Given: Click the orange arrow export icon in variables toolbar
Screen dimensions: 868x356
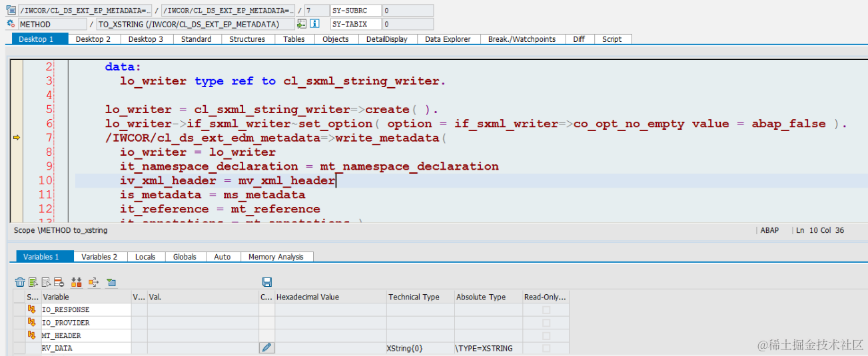Looking at the screenshot, I should [93, 282].
